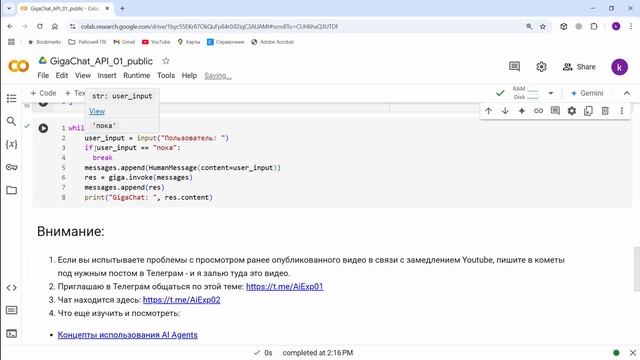Move cell down with arrow icon
The image size is (640, 360).
coord(505,111)
